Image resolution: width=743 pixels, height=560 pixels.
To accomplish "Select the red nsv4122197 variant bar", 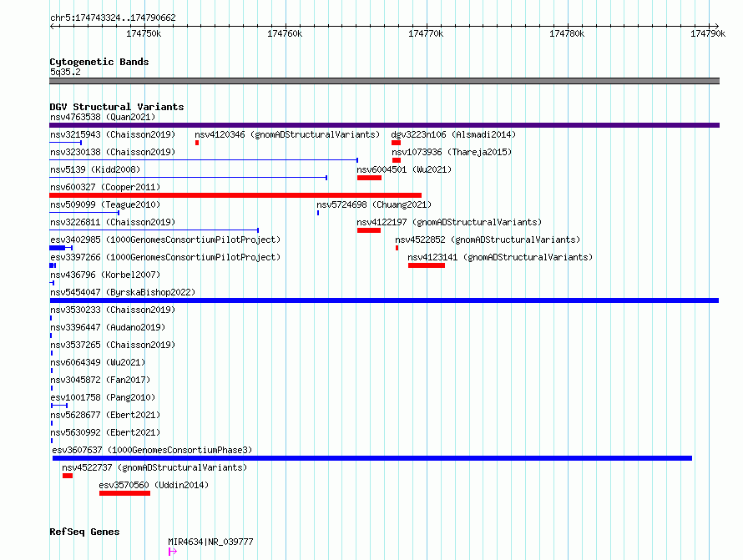I will [x=369, y=230].
